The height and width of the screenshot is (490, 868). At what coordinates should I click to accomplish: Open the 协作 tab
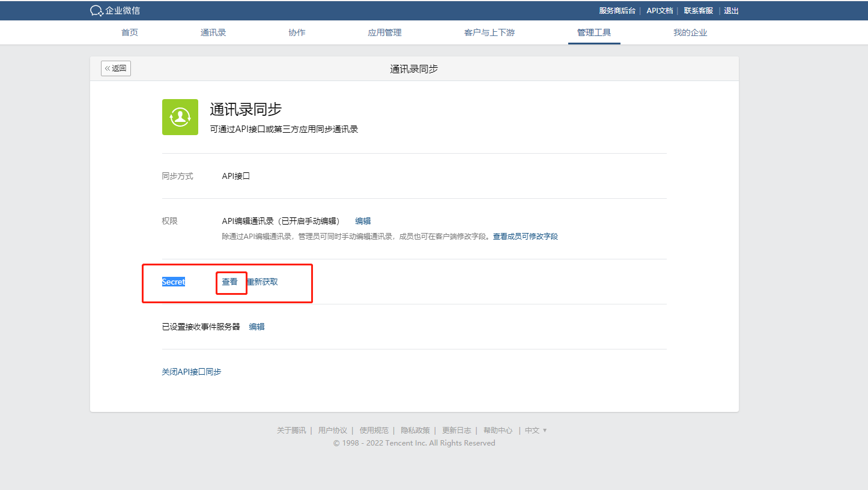297,32
